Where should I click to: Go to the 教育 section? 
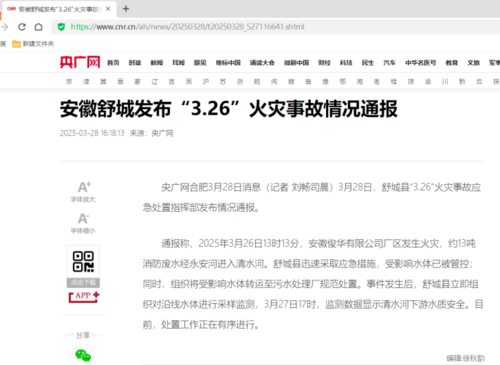tap(452, 63)
